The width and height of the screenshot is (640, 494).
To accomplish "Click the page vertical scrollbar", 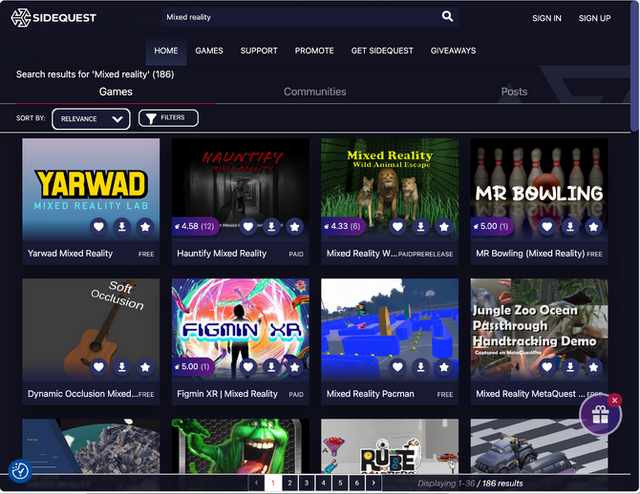I will tap(635, 65).
